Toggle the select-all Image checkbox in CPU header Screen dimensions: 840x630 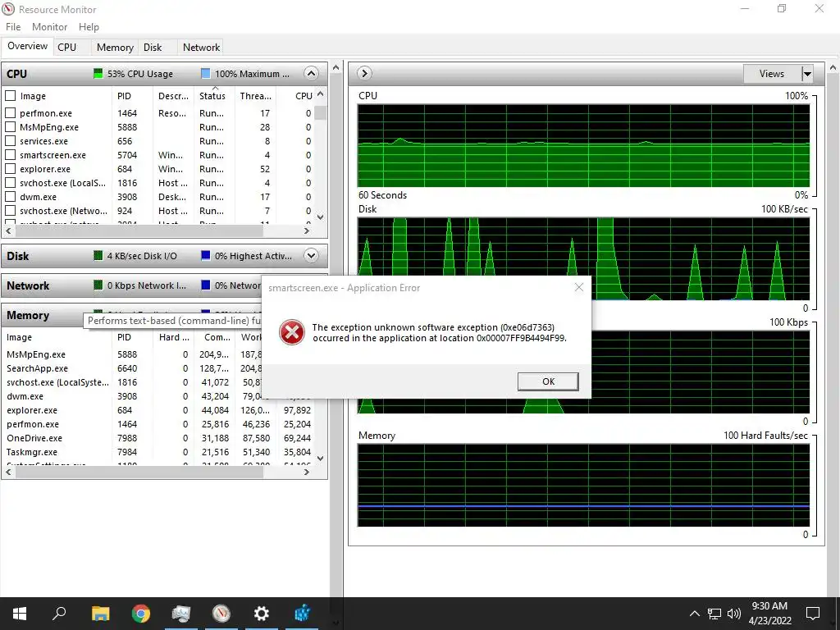[10, 96]
